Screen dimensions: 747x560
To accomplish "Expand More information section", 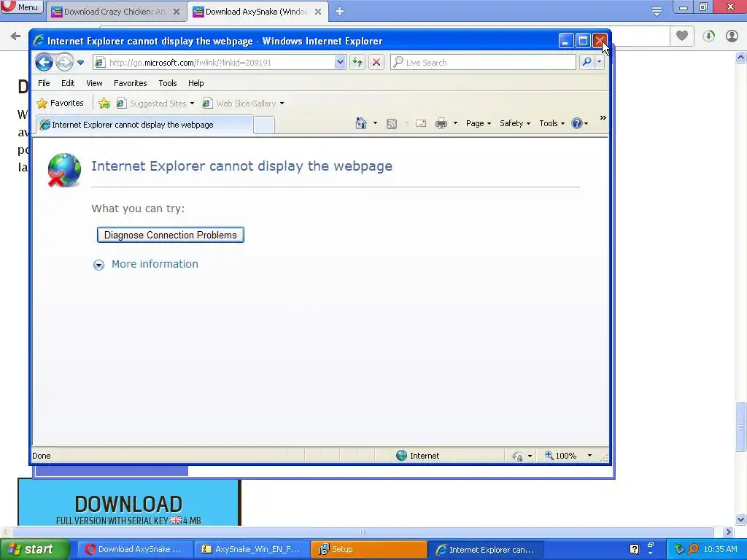I will point(146,264).
